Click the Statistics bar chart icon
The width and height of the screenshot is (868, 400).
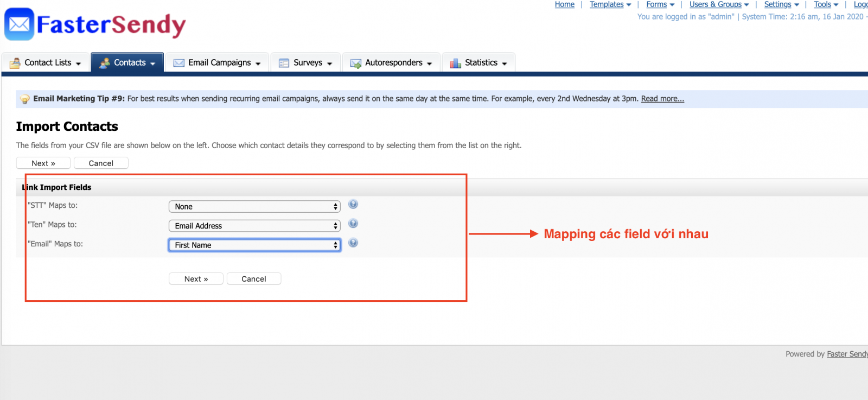click(x=455, y=63)
